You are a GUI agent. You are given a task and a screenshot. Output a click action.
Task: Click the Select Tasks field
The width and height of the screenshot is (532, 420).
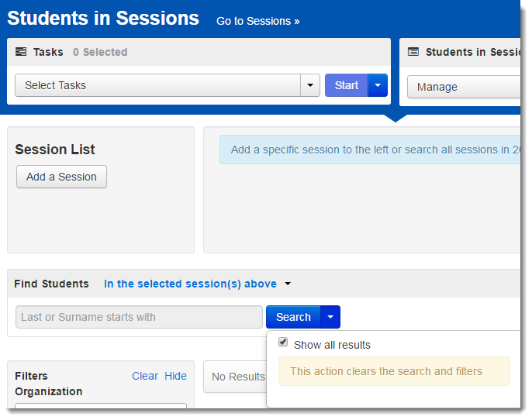[x=157, y=85]
